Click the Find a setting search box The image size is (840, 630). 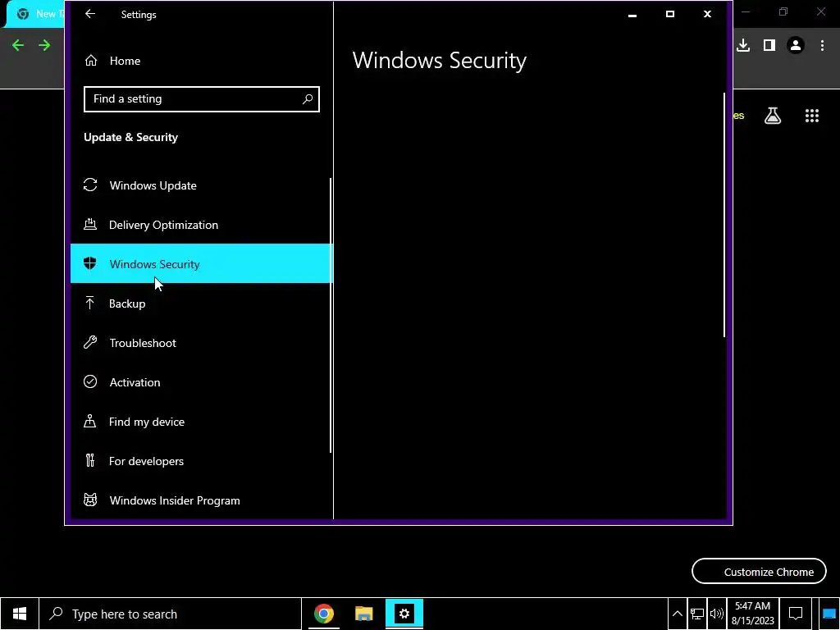click(202, 99)
